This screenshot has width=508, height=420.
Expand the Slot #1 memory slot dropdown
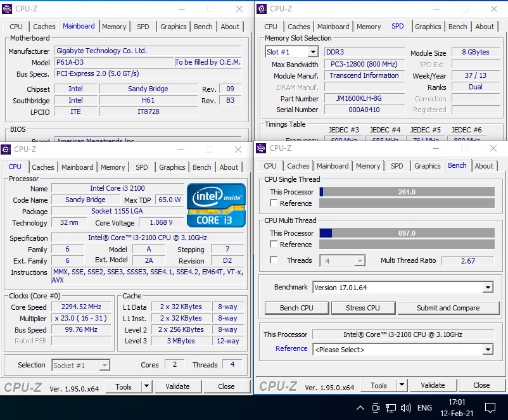pyautogui.click(x=313, y=52)
